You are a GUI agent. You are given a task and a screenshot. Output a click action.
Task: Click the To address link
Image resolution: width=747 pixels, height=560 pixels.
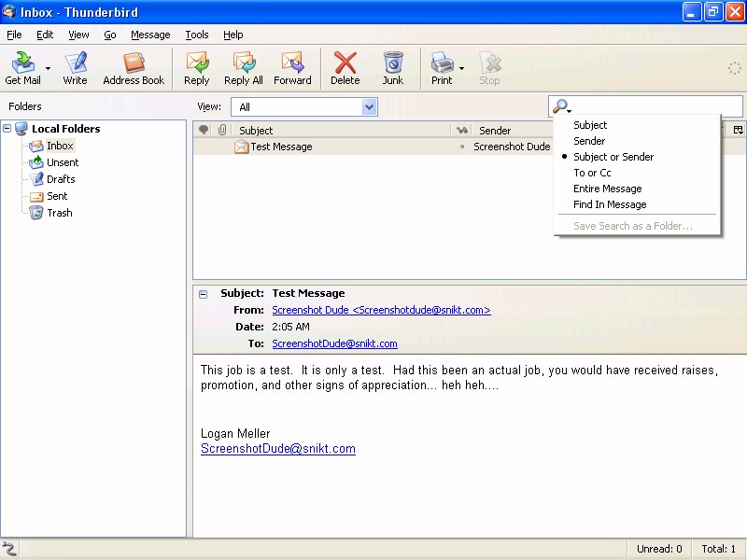(x=334, y=343)
